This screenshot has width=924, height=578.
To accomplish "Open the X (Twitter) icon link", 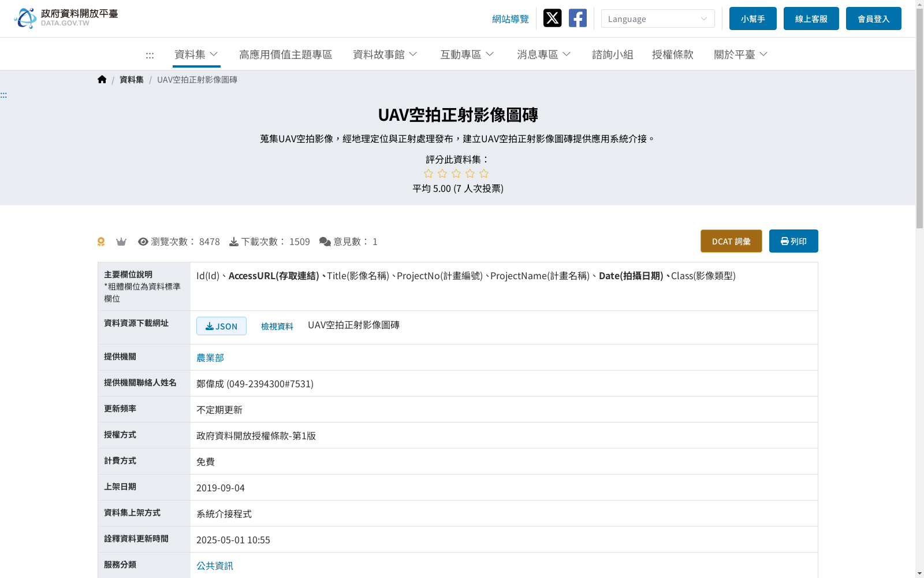I will pos(552,18).
